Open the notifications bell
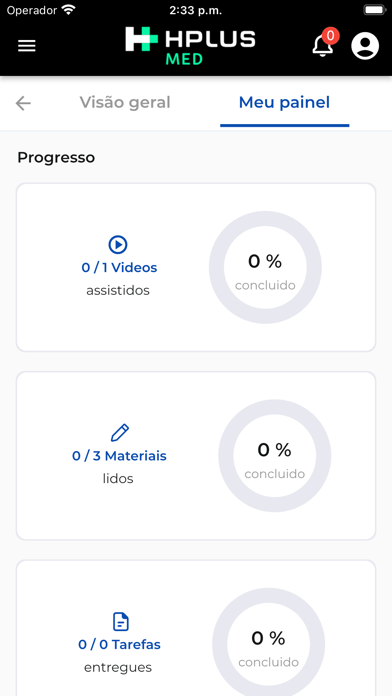The image size is (392, 696). point(322,46)
